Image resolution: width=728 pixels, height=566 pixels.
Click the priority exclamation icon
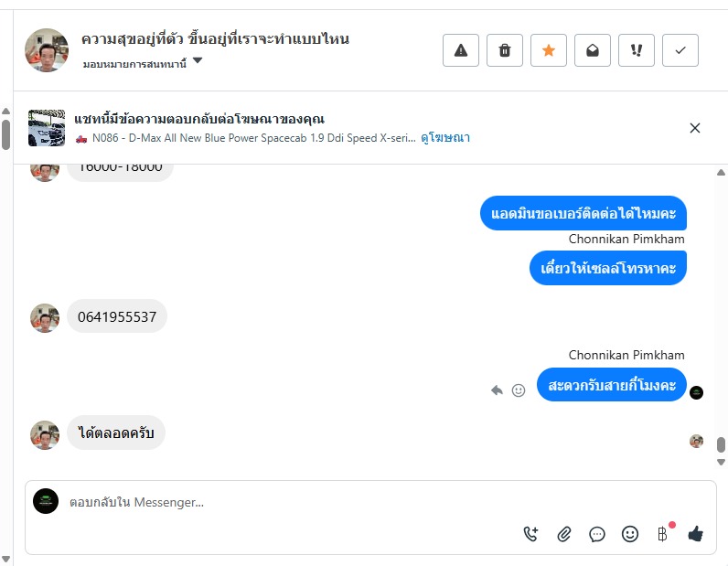coord(637,50)
